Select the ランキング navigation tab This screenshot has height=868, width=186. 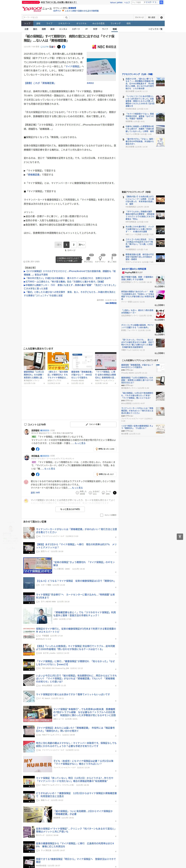[x=115, y=24]
